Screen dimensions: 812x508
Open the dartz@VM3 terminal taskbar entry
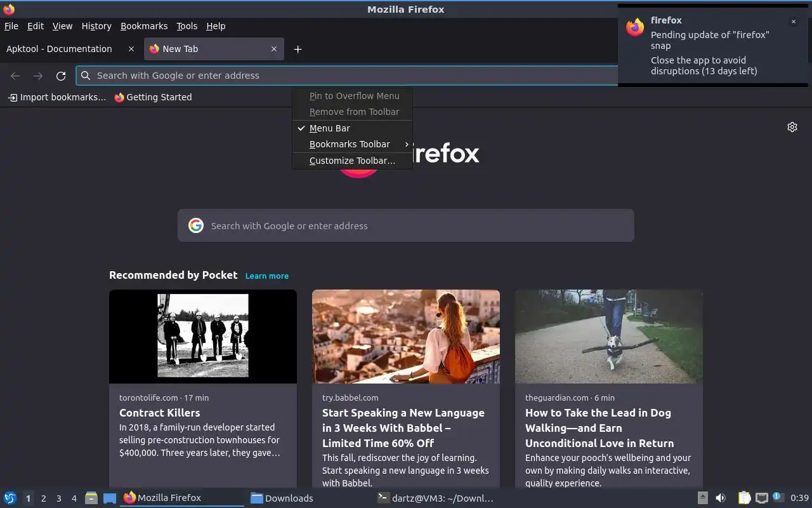(x=436, y=498)
